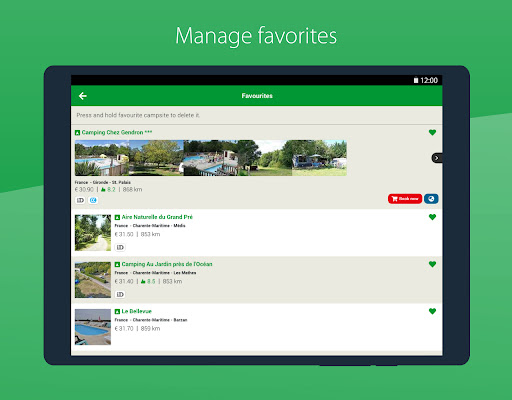
Task: View Aire Naturelle tree path thumbnail
Action: pyautogui.click(x=93, y=233)
